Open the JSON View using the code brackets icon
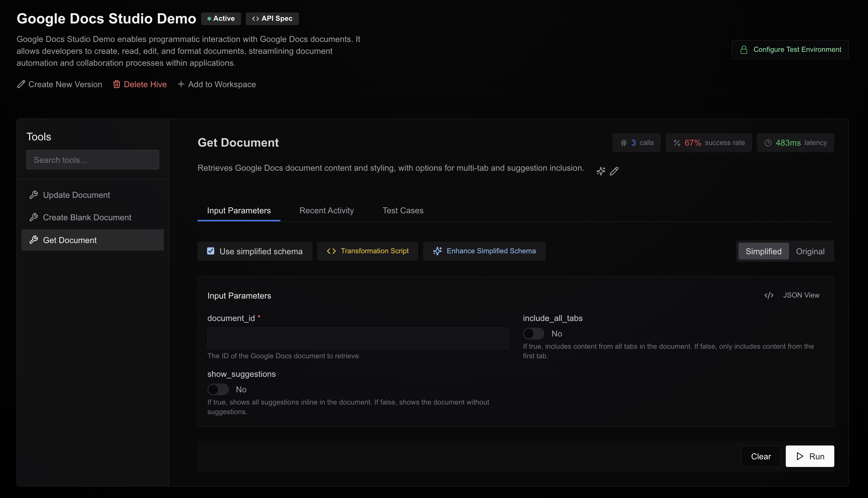The width and height of the screenshot is (868, 498). [x=769, y=295]
